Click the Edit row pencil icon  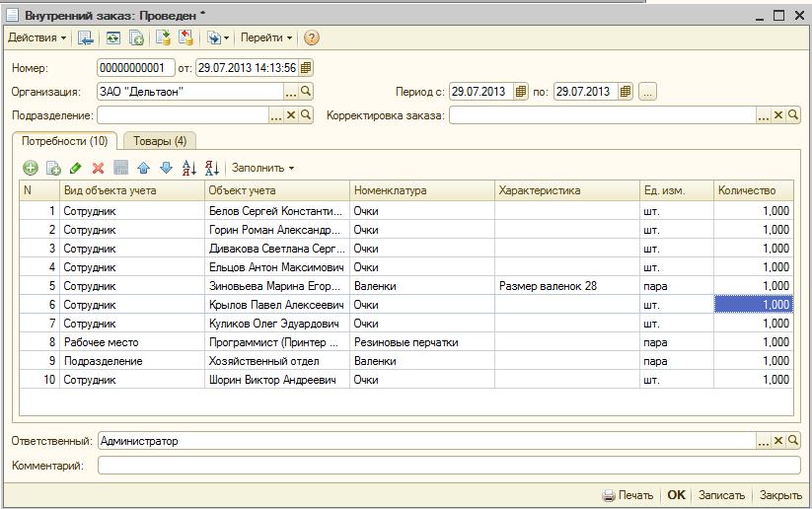pos(76,168)
